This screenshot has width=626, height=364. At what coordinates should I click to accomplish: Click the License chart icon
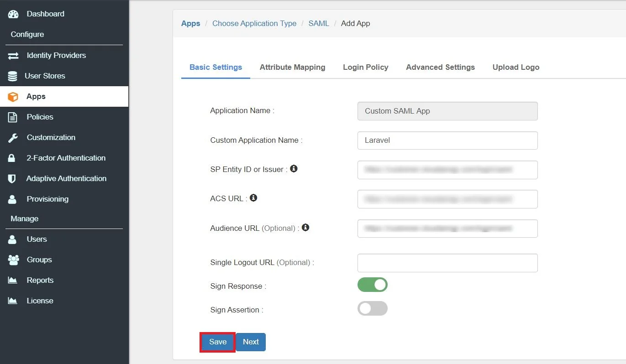(13, 301)
